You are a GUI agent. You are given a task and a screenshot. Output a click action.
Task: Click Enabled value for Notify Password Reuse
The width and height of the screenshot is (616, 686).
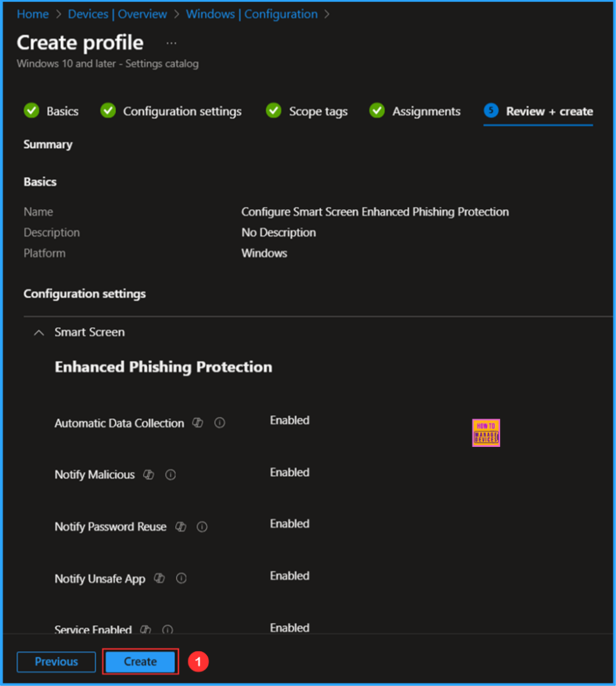point(290,524)
